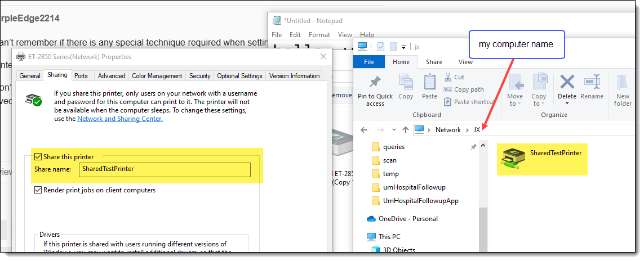Open the Network and Sharing Center link
This screenshot has height=261, width=644.
tap(119, 119)
